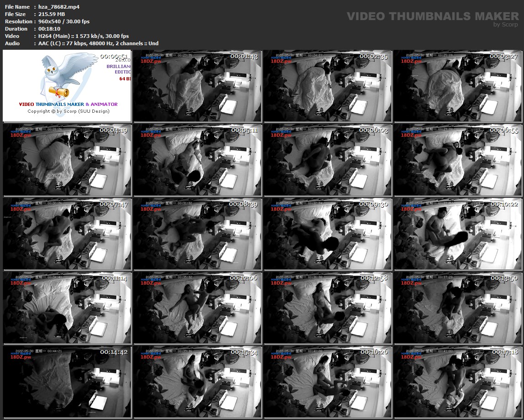The width and height of the screenshot is (524, 420).
Task: Click the Resolution 960x540 info line
Action: [64, 21]
